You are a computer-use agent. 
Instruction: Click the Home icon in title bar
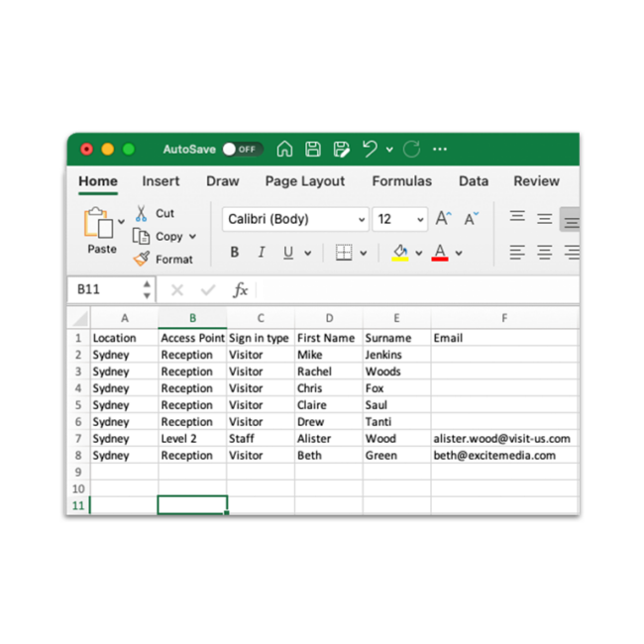pos(284,149)
